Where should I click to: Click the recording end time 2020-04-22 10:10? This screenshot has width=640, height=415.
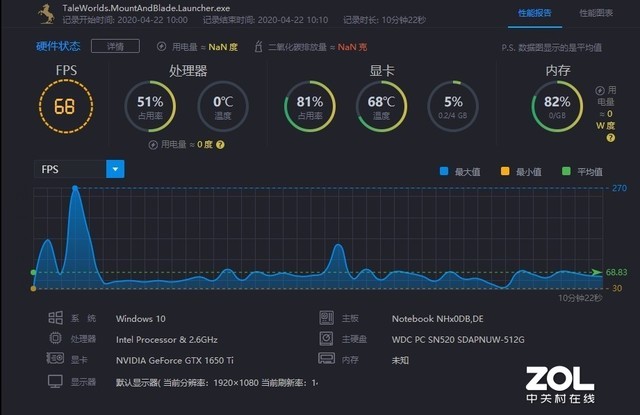coord(293,20)
